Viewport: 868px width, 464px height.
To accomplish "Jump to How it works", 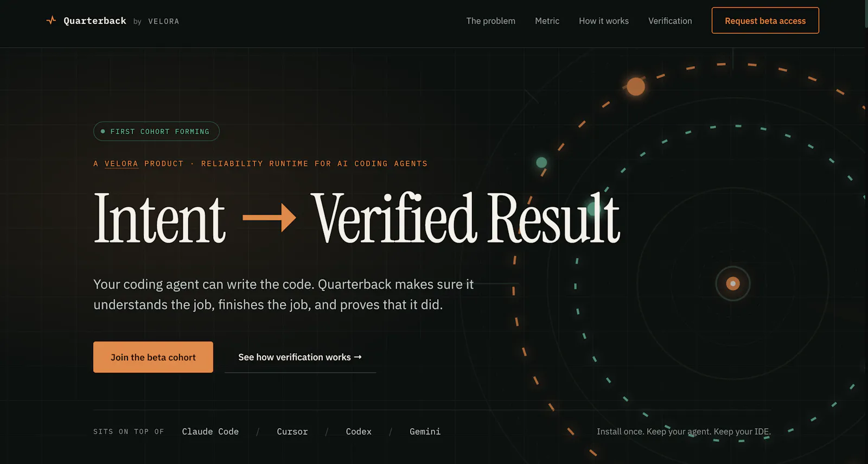I will 604,21.
